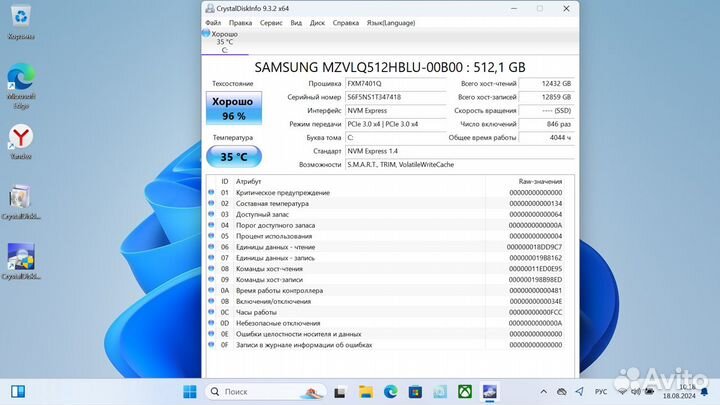Image resolution: width=720 pixels, height=405 pixels.
Task: Click status circle for 08 Команды хост-чтения
Action: [211, 268]
